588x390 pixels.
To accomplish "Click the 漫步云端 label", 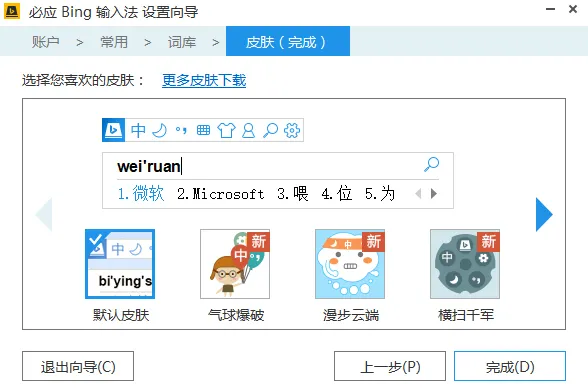I will [x=351, y=315].
